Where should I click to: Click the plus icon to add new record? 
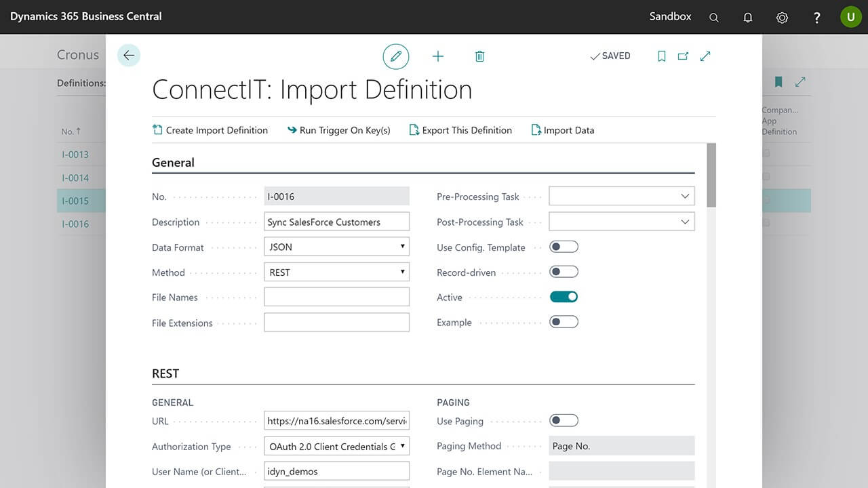(438, 56)
